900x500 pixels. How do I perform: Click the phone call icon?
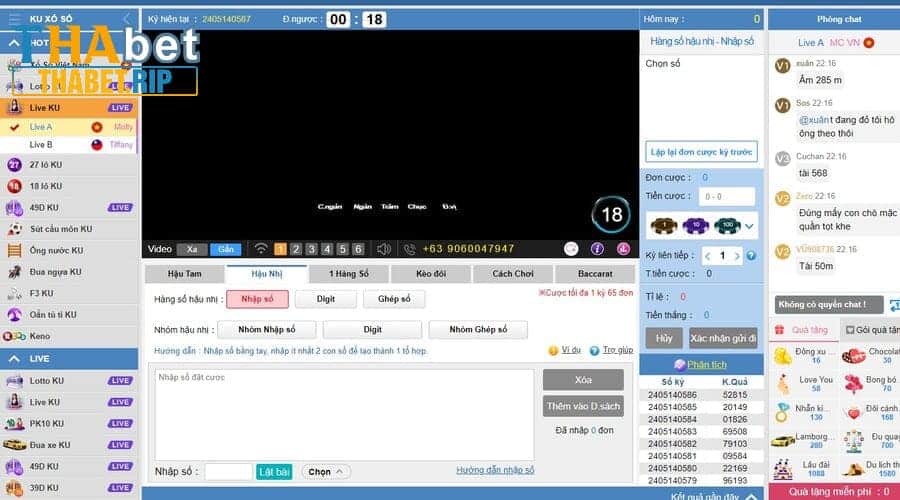pyautogui.click(x=409, y=249)
